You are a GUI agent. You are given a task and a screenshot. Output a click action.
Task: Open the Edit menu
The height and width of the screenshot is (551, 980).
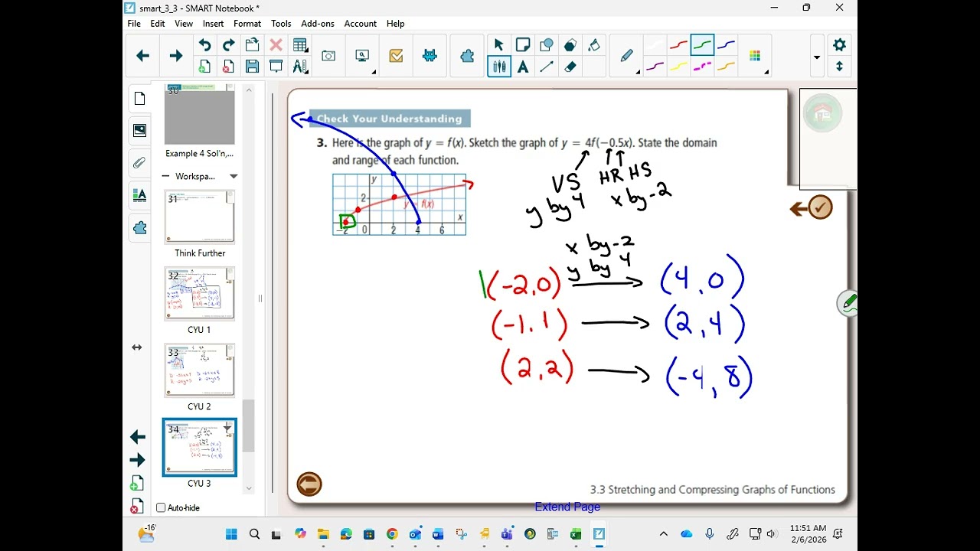tap(158, 24)
